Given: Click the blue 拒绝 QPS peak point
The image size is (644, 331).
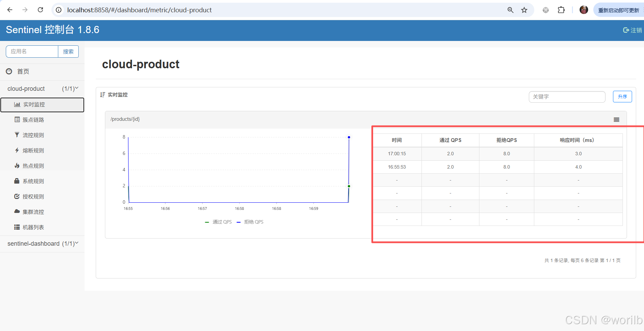Looking at the screenshot, I should click(x=349, y=137).
